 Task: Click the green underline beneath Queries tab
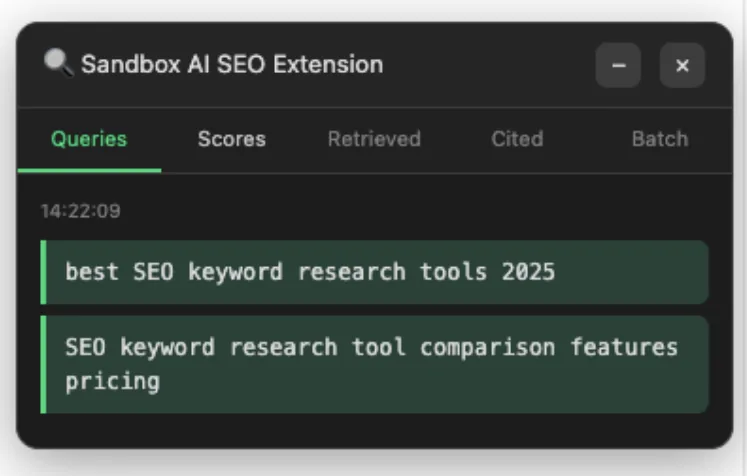tap(89, 170)
